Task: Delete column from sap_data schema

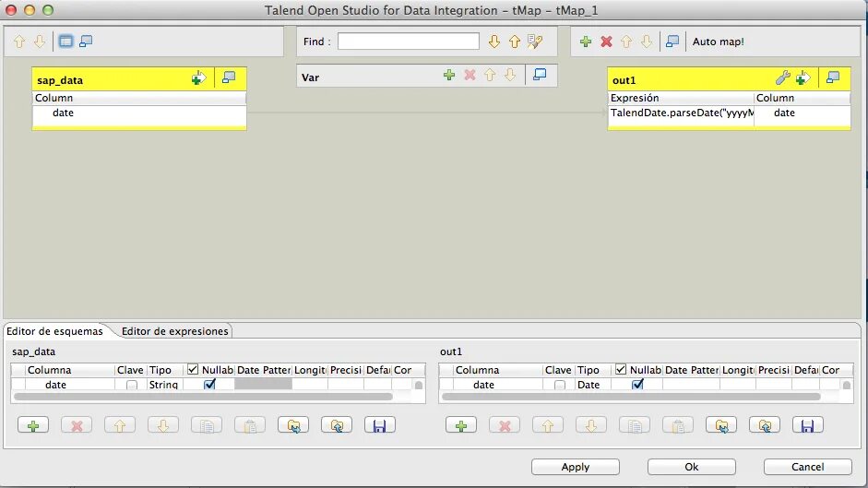Action: pos(77,425)
